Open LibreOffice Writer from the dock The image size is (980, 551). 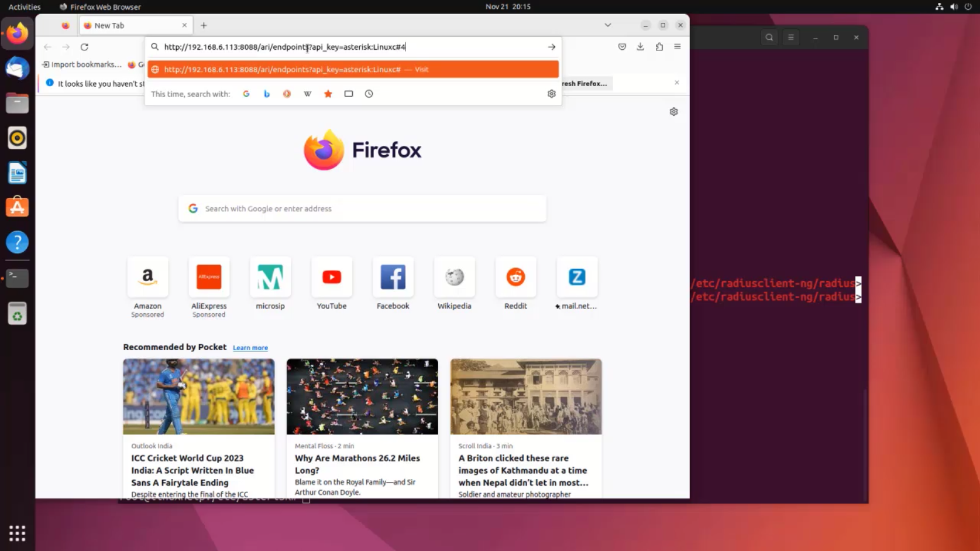[17, 173]
